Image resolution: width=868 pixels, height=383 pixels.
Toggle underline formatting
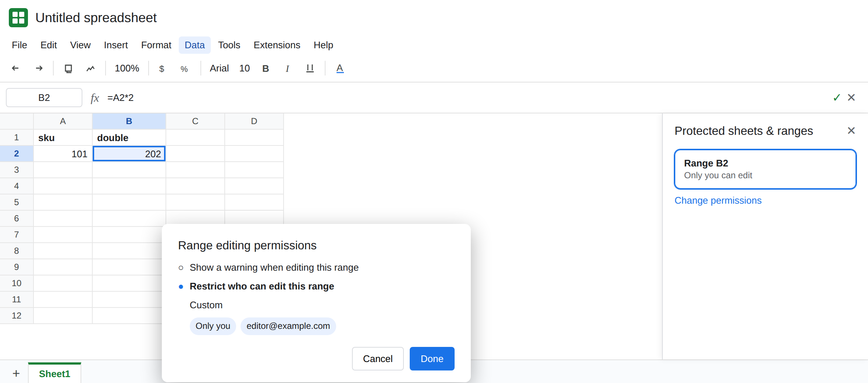coord(310,68)
